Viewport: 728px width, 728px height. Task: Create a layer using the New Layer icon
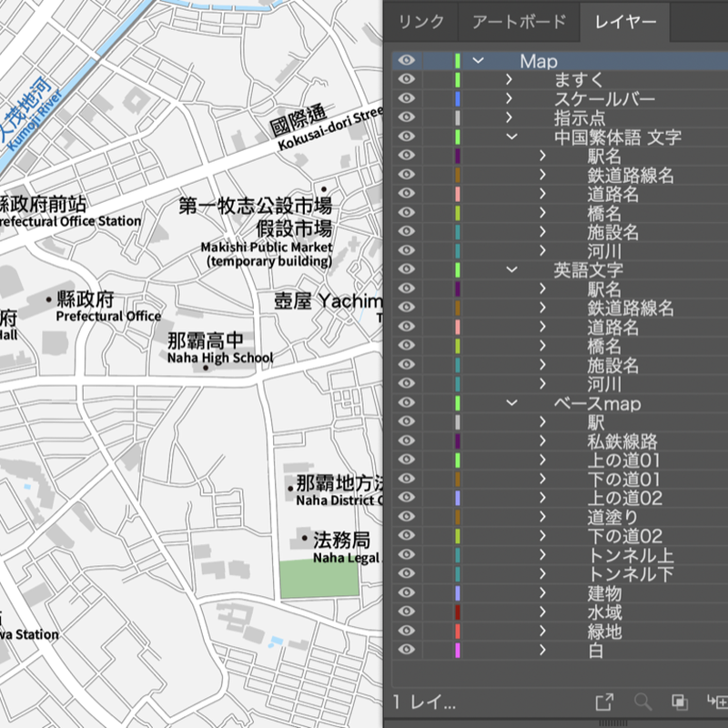(721, 701)
